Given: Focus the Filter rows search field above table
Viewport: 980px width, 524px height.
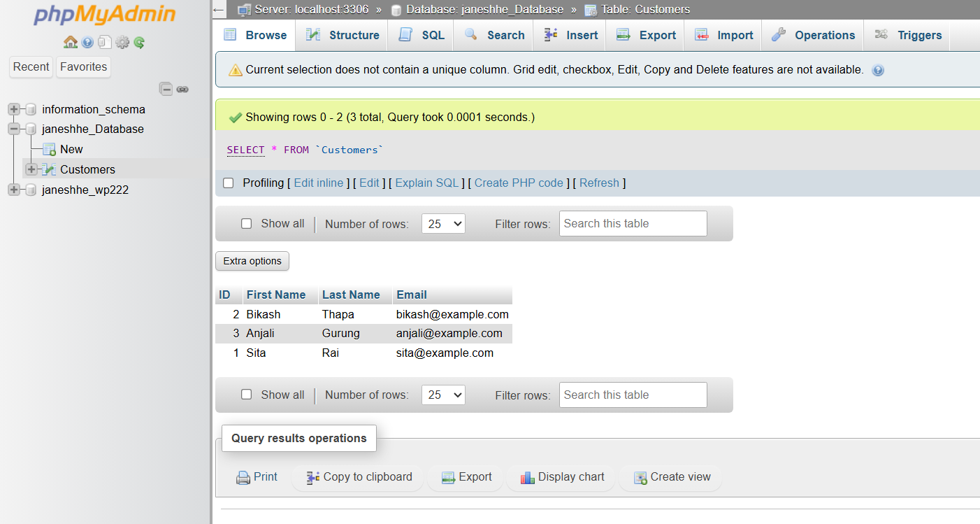Looking at the screenshot, I should [x=633, y=224].
